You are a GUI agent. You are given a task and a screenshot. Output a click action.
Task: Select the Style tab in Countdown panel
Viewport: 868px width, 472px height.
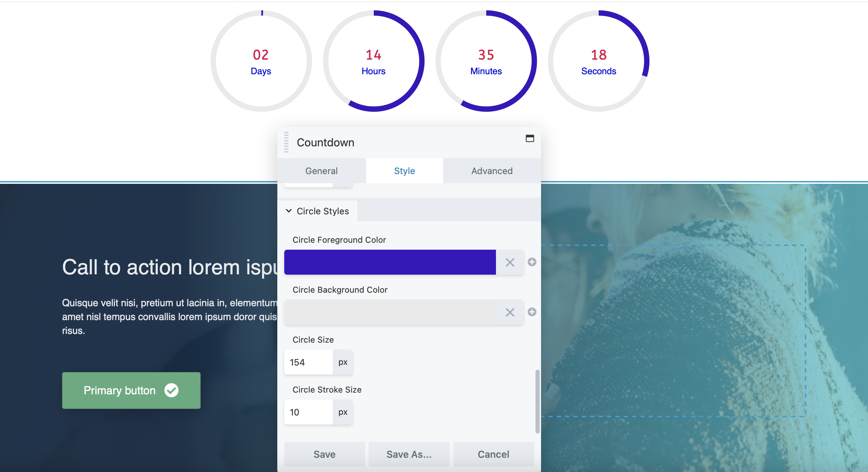[x=405, y=170]
